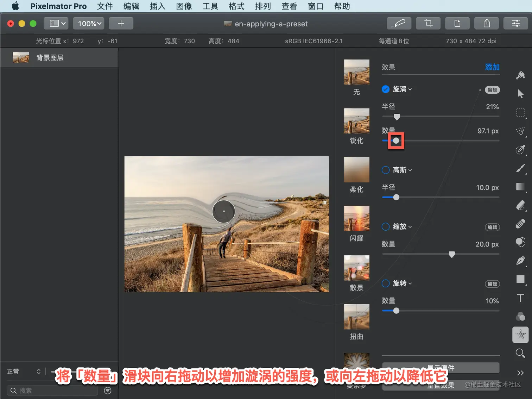
Task: Open the Pixelmator Pro menu
Action: (x=58, y=6)
